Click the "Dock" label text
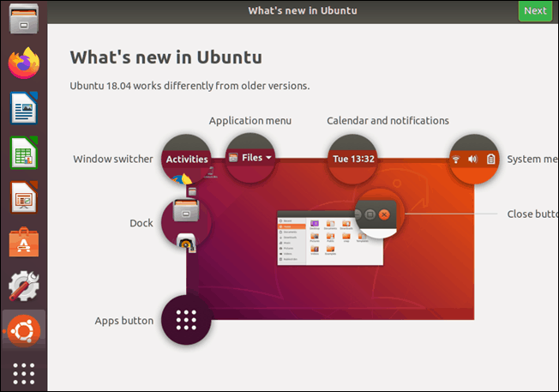Screen dimensions: 559x392 click(141, 223)
